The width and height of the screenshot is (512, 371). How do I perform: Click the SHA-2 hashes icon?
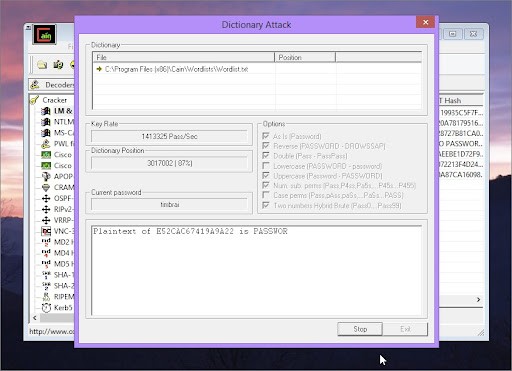coord(46,286)
